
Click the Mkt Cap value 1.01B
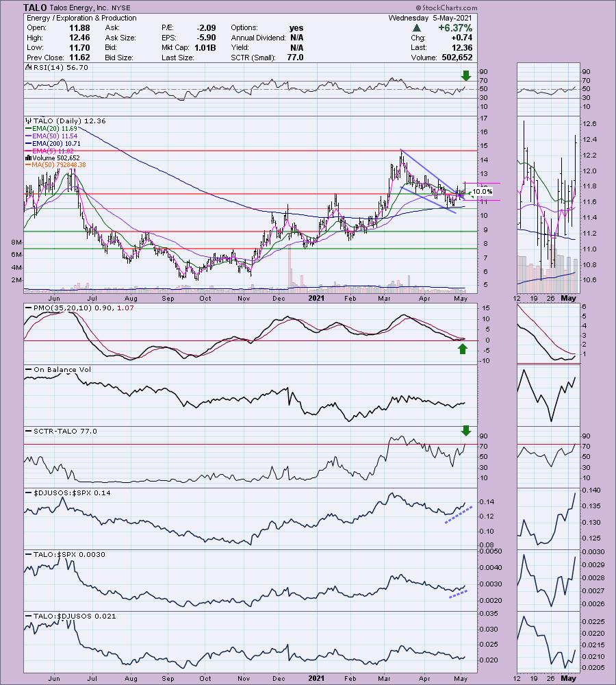point(205,48)
